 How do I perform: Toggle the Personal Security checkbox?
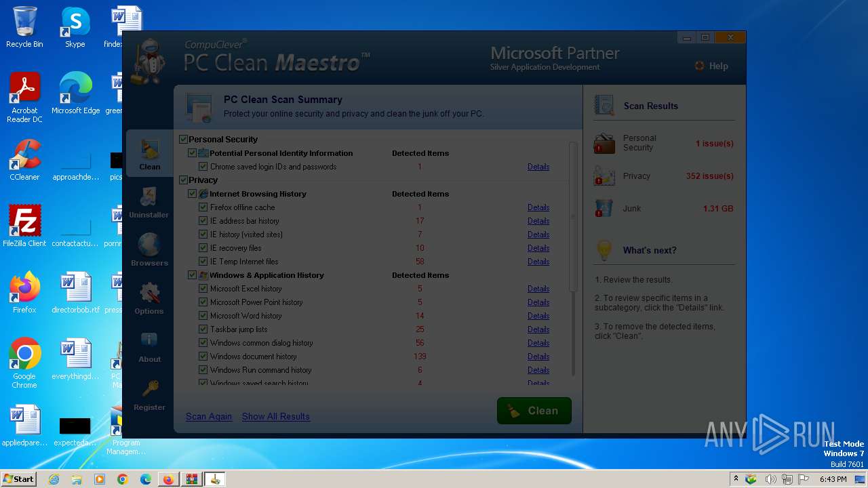(x=183, y=139)
